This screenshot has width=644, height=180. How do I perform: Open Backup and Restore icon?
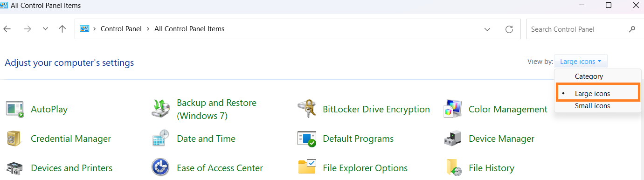[x=161, y=109]
